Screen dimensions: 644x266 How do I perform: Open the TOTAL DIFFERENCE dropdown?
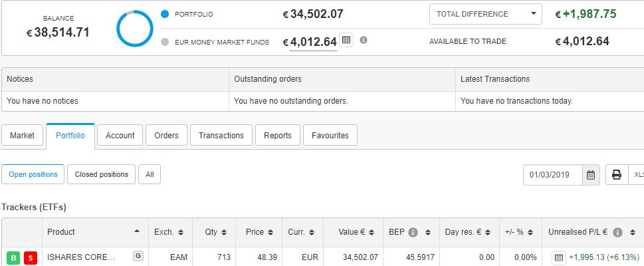point(485,14)
